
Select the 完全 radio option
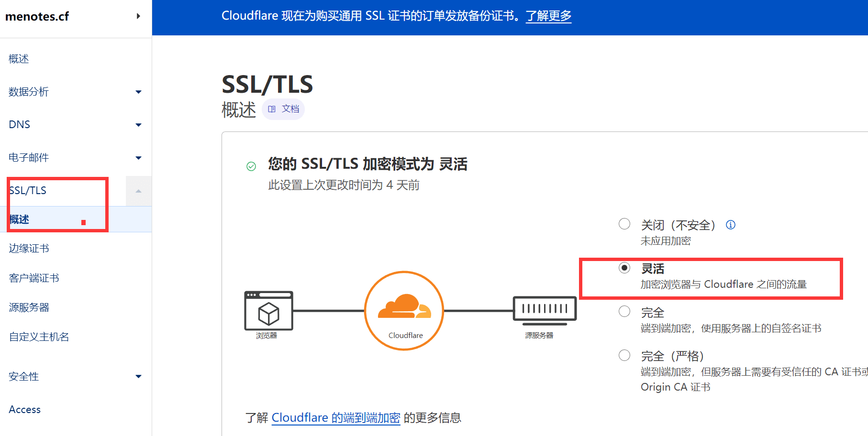click(x=624, y=311)
